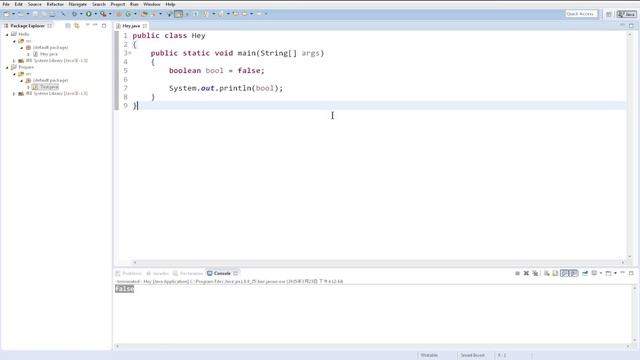The image size is (640, 360).
Task: Open the Refactor menu
Action: pyautogui.click(x=55, y=4)
